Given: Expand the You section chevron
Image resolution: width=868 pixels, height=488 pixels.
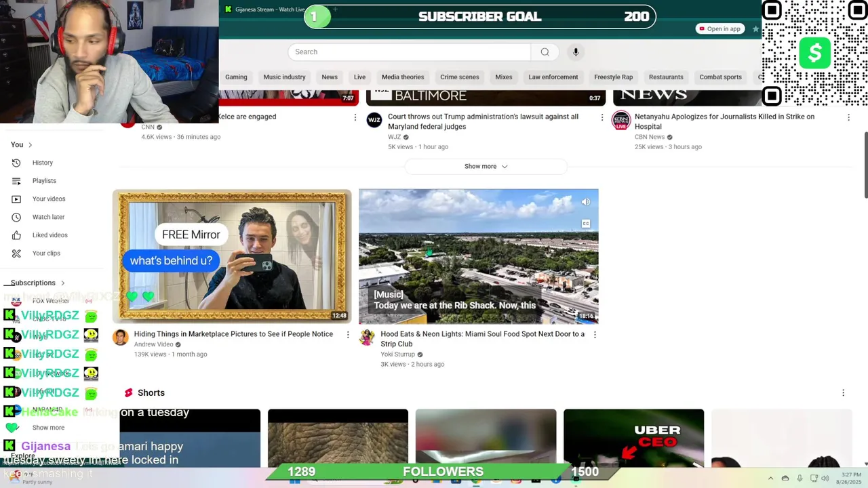Looking at the screenshot, I should click(x=31, y=145).
